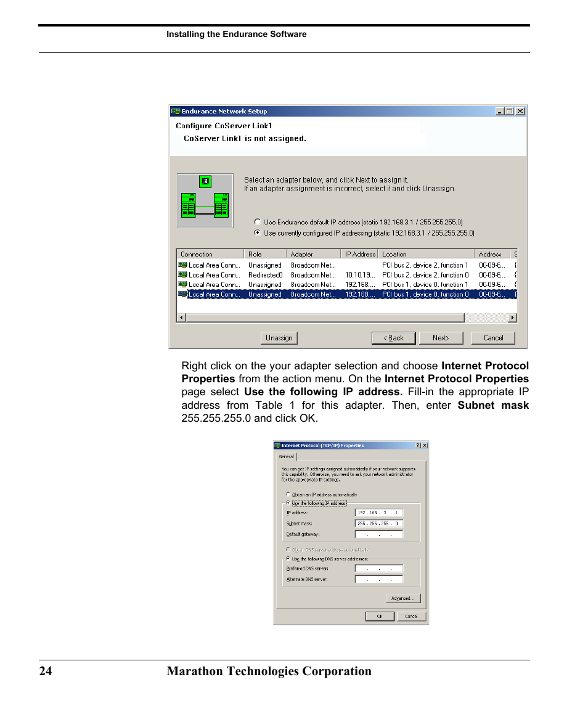
Task: Select Use the following DNS server addresses
Action: 288,559
